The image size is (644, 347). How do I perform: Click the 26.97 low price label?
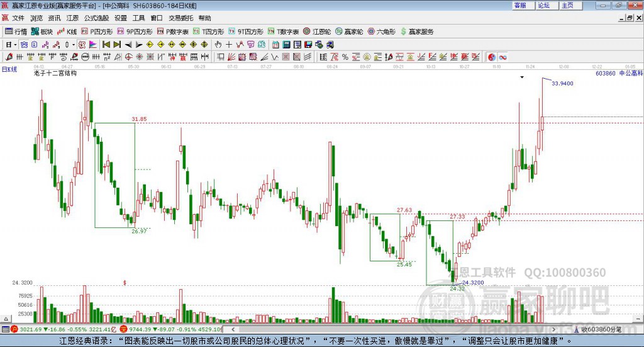139,231
